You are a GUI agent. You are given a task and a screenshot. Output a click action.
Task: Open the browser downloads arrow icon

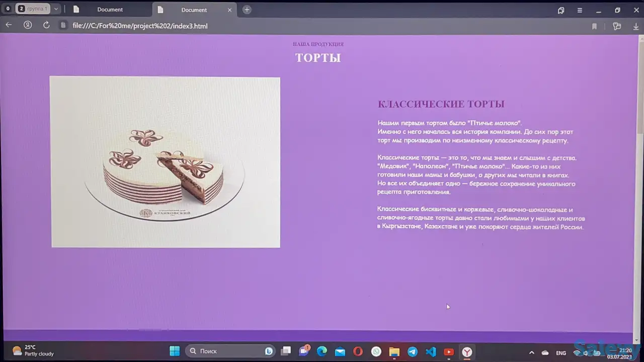[636, 26]
